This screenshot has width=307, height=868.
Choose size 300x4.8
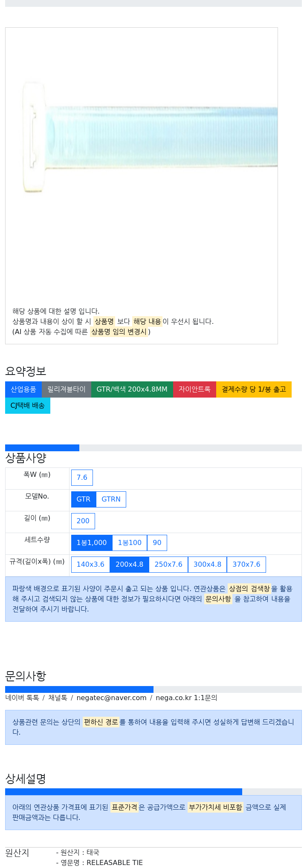pyautogui.click(x=207, y=565)
